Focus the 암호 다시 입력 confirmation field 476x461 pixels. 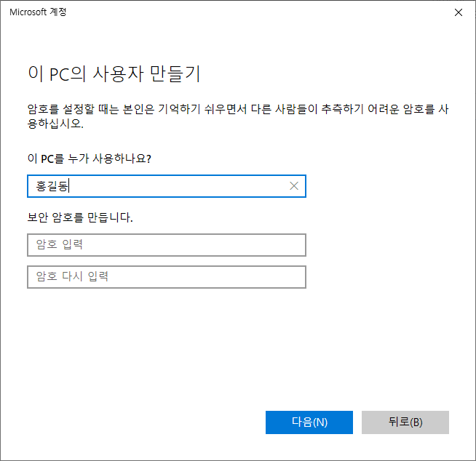click(167, 277)
